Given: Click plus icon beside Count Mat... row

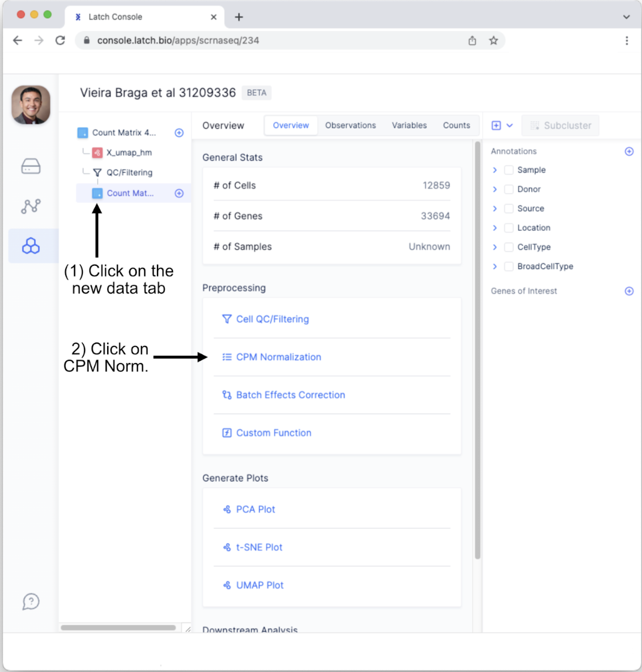Looking at the screenshot, I should [x=179, y=193].
